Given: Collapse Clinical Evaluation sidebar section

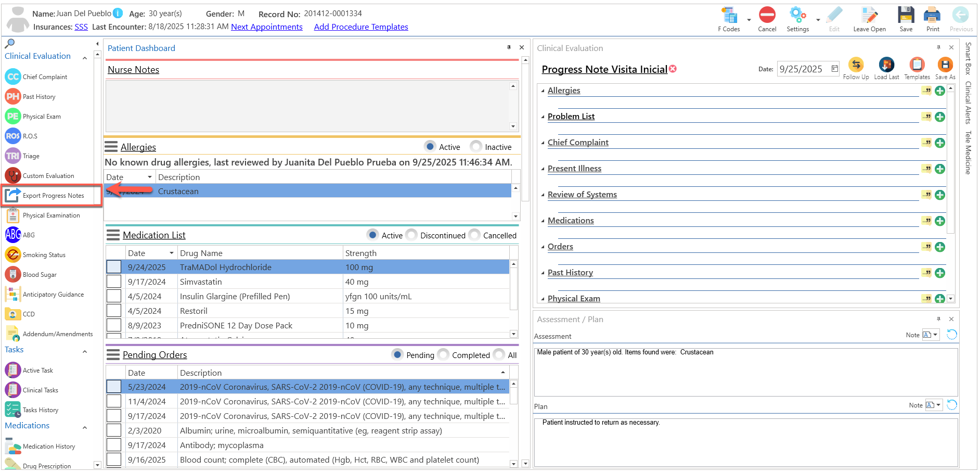Looking at the screenshot, I should coord(85,58).
